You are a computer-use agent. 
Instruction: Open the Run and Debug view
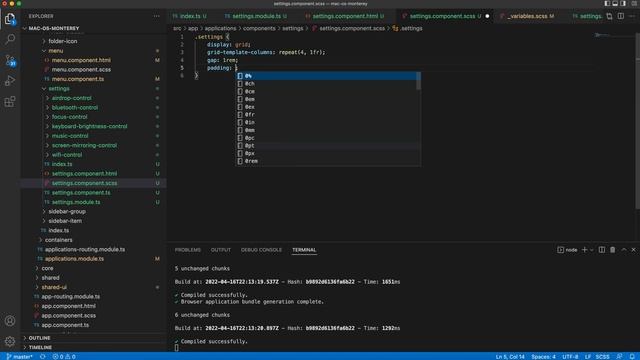point(10,81)
